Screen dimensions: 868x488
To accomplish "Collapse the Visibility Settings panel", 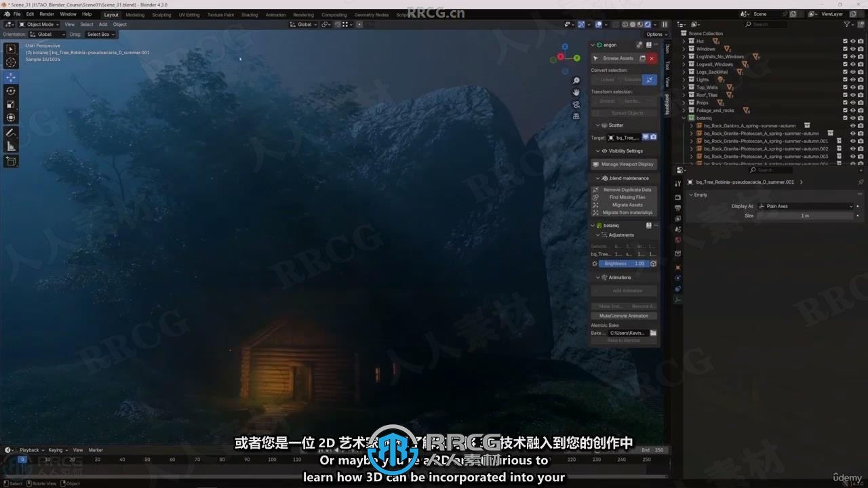I will pyautogui.click(x=597, y=151).
